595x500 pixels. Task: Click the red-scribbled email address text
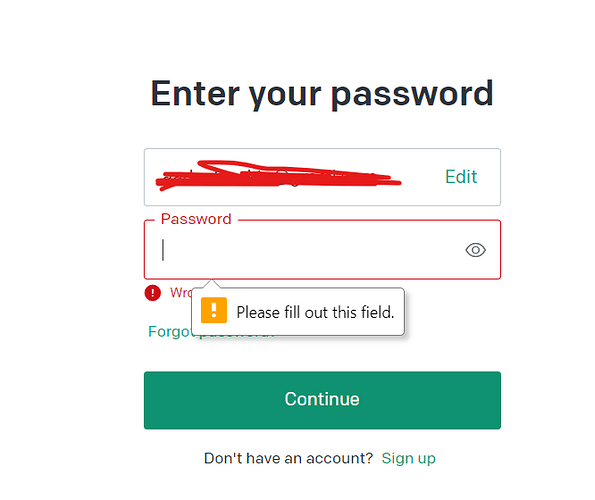(x=278, y=176)
